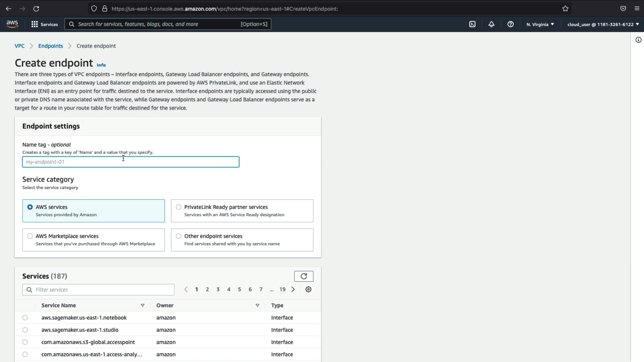Open the side info panel icon
Image resolution: width=644 pixels, height=362 pixels.
[x=638, y=40]
